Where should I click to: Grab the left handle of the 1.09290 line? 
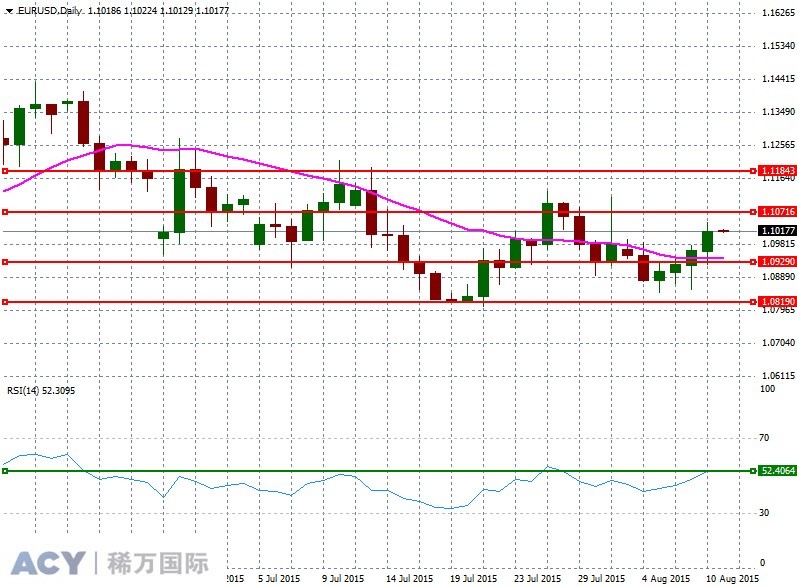[5, 262]
